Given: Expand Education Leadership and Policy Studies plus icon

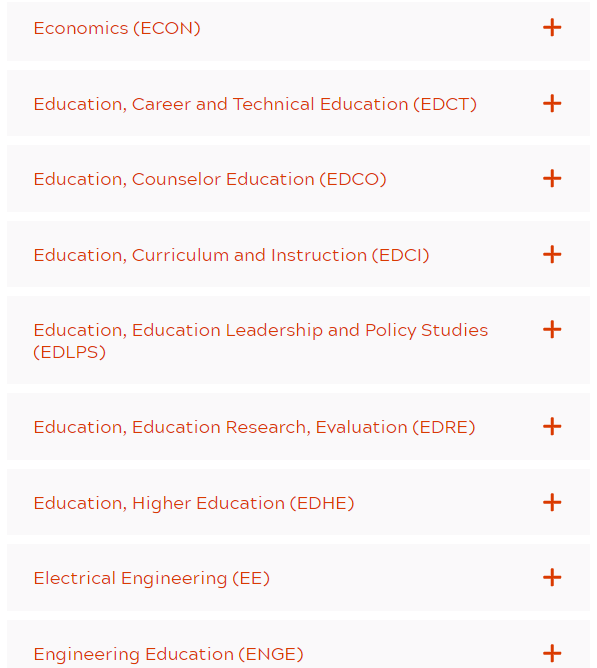Looking at the screenshot, I should [552, 329].
